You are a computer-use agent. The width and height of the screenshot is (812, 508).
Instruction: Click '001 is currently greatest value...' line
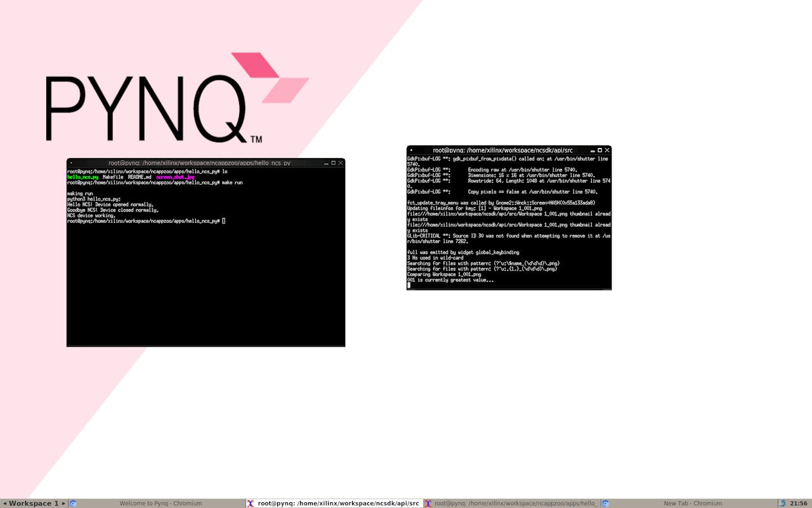click(450, 280)
